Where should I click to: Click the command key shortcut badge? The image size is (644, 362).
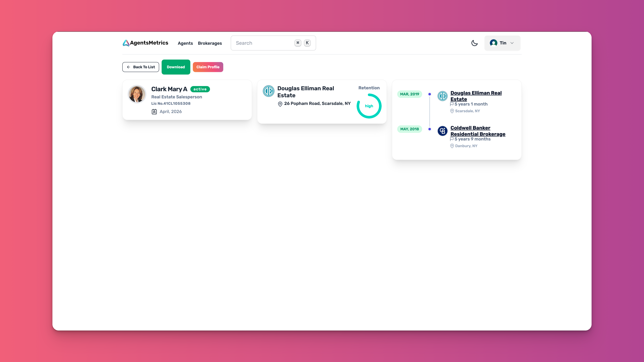pos(298,43)
